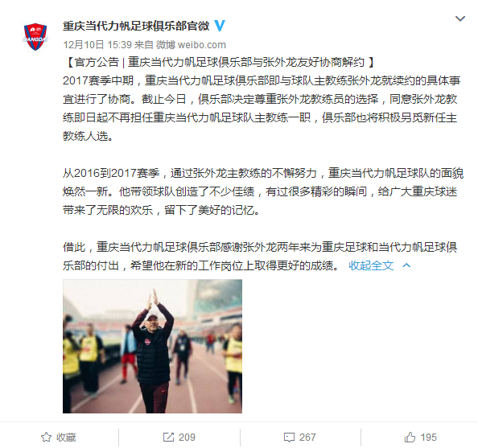This screenshot has width=478, height=448.
Task: Click the 【官方公告】 headline text
Action: (x=219, y=62)
